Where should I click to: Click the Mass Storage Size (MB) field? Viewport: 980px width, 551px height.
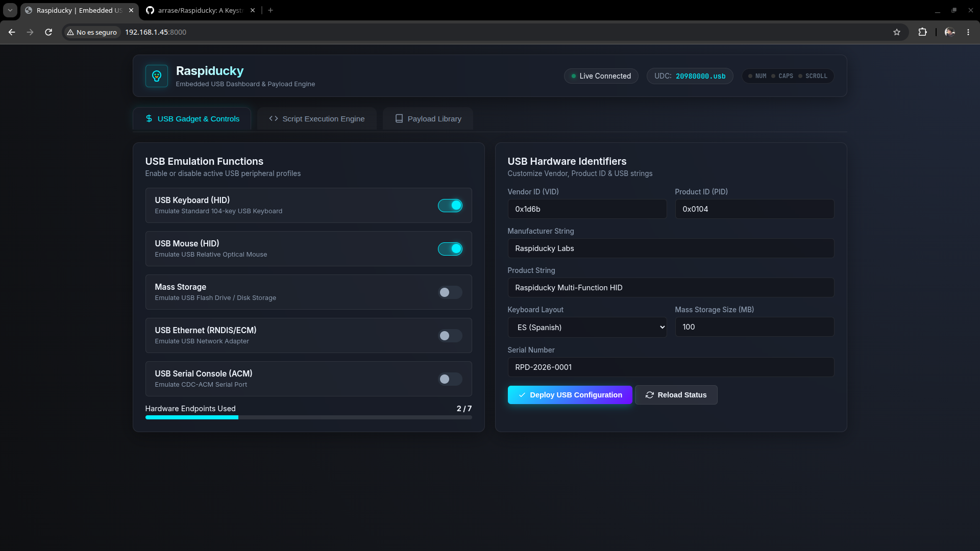pos(754,327)
